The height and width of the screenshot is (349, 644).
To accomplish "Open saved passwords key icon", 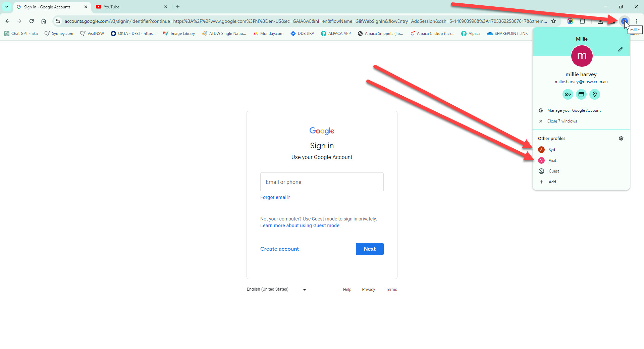I will [x=568, y=94].
